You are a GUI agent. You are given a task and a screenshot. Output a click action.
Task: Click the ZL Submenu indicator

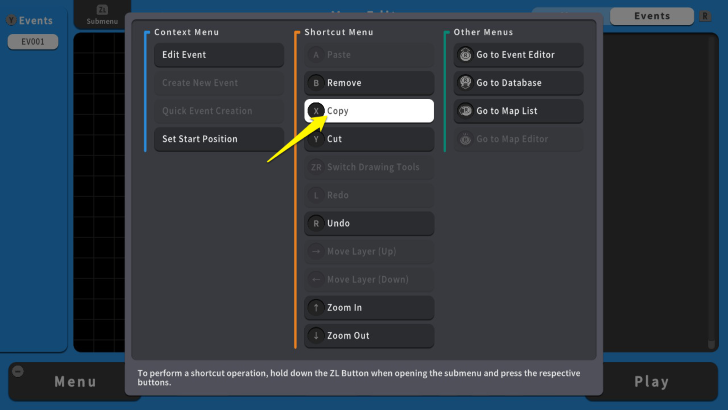[x=101, y=15]
